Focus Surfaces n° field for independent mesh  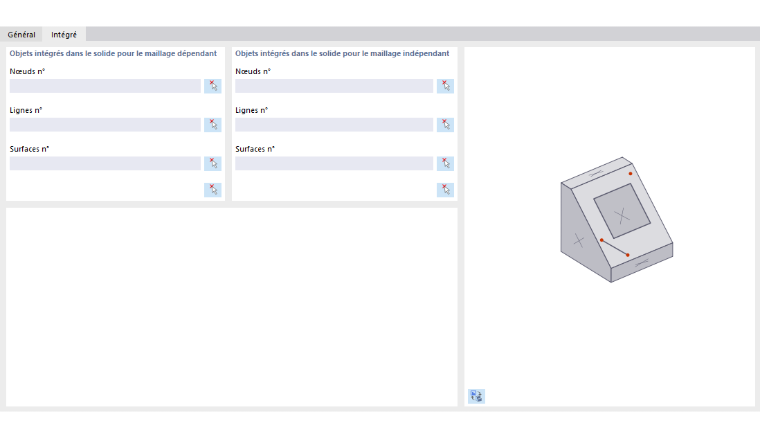click(334, 163)
